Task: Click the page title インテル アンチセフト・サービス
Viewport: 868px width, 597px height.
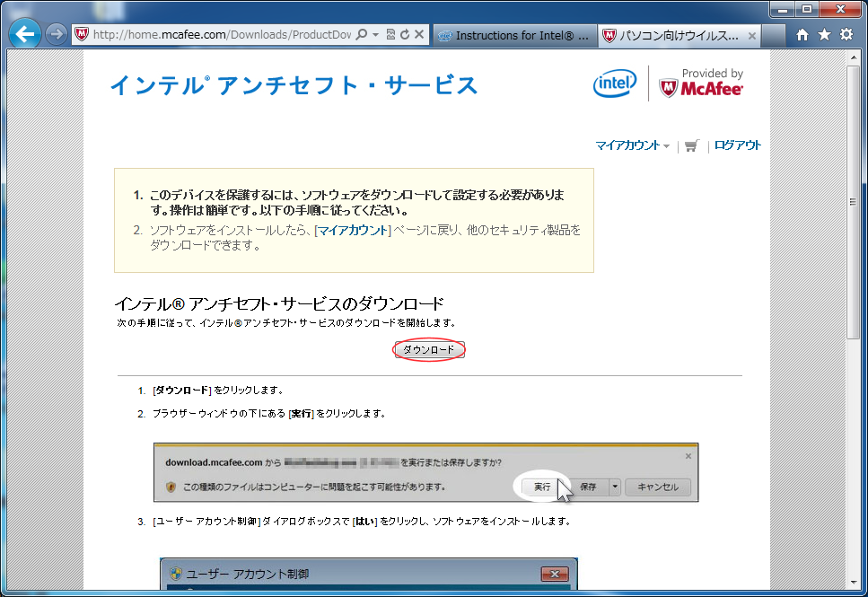Action: 294,85
